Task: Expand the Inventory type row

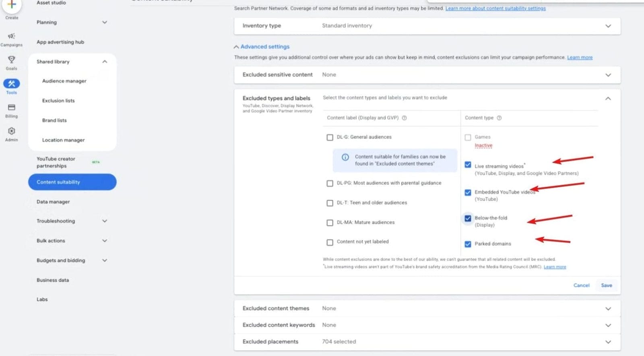Action: tap(427, 26)
